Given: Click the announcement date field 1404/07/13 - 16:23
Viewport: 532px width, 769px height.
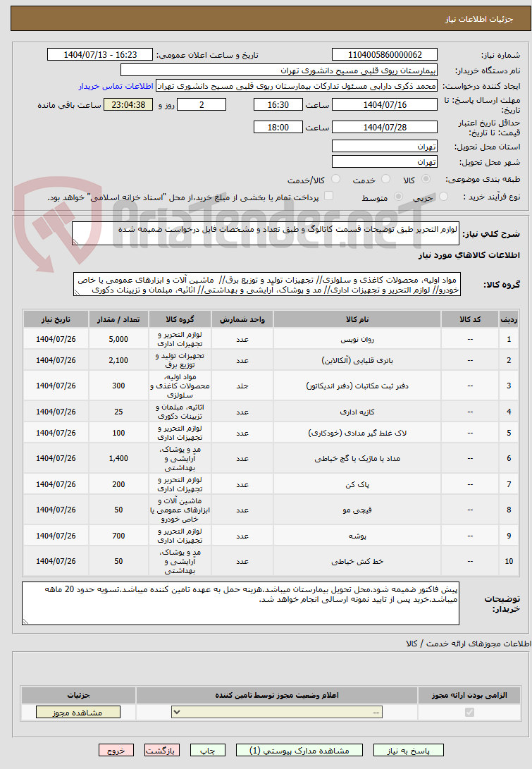Looking at the screenshot, I should click(100, 55).
